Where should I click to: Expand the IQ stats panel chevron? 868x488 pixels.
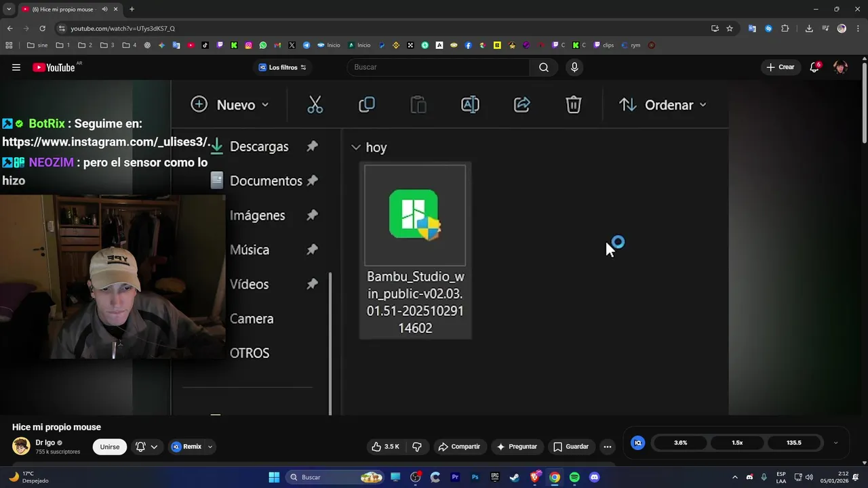(835, 443)
